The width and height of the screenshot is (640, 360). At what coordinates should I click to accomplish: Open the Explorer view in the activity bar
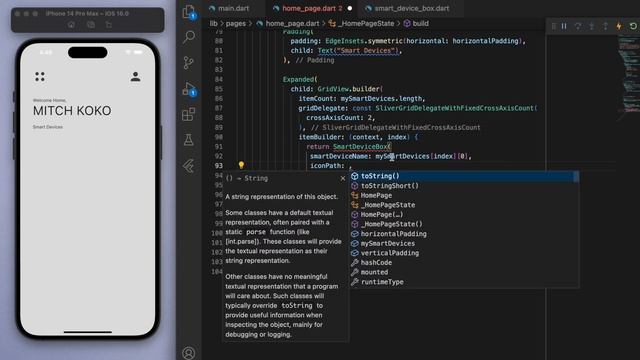point(189,12)
